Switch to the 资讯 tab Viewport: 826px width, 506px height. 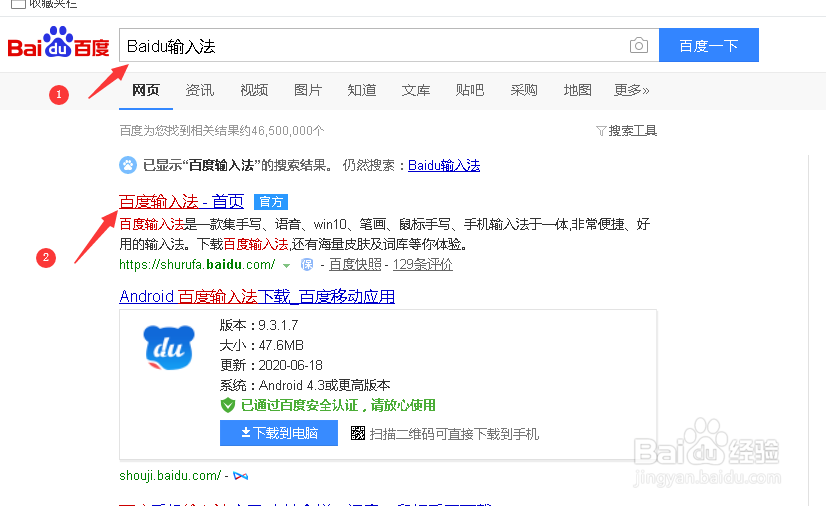pos(200,90)
